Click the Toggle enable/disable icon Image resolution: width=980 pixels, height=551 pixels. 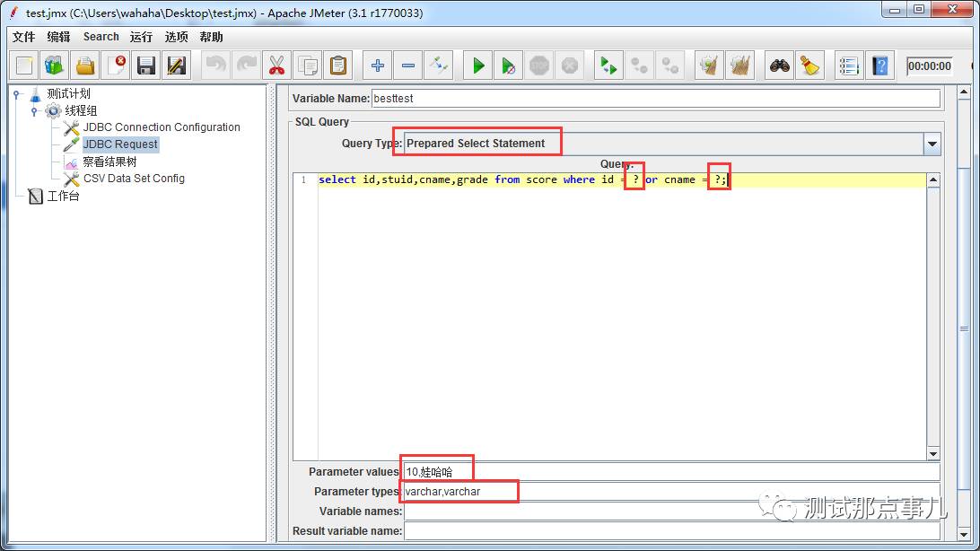[x=439, y=66]
